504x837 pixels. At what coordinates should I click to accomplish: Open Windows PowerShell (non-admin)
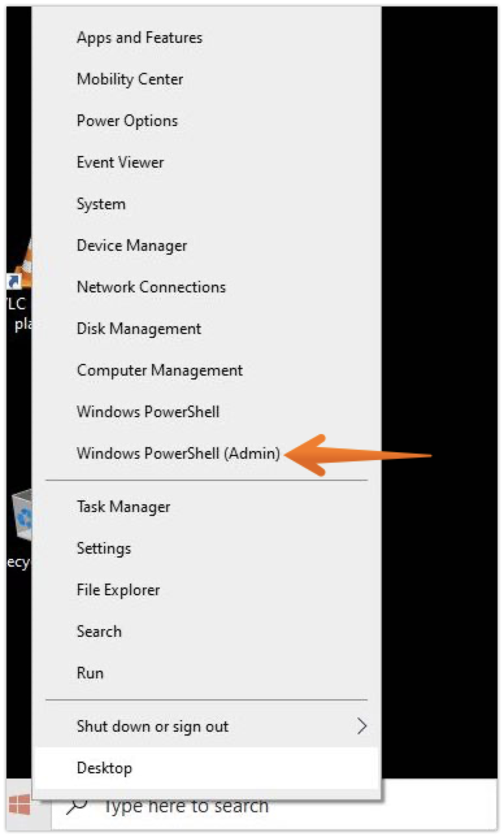(148, 412)
